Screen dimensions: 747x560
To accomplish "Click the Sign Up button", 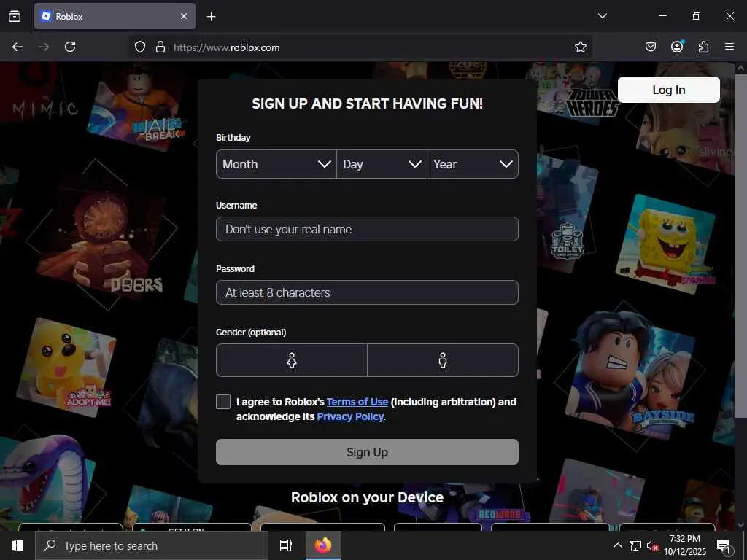I will click(x=367, y=452).
